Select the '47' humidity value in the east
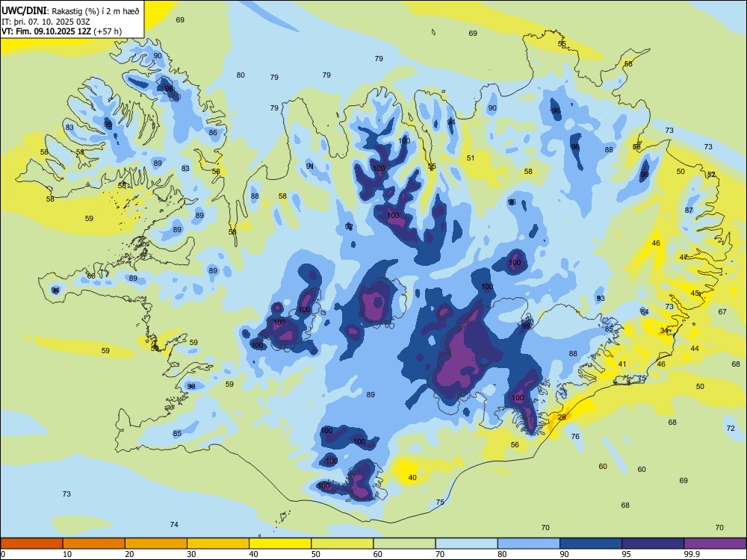 [684, 257]
